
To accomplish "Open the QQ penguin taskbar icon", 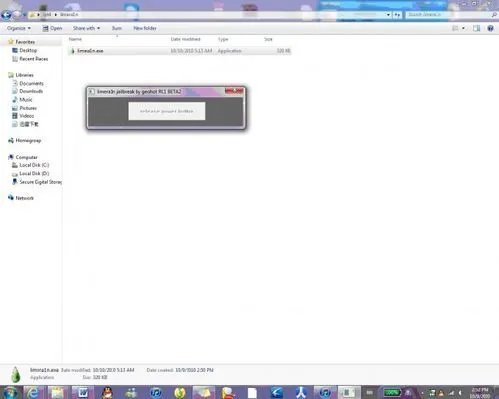I will [107, 392].
